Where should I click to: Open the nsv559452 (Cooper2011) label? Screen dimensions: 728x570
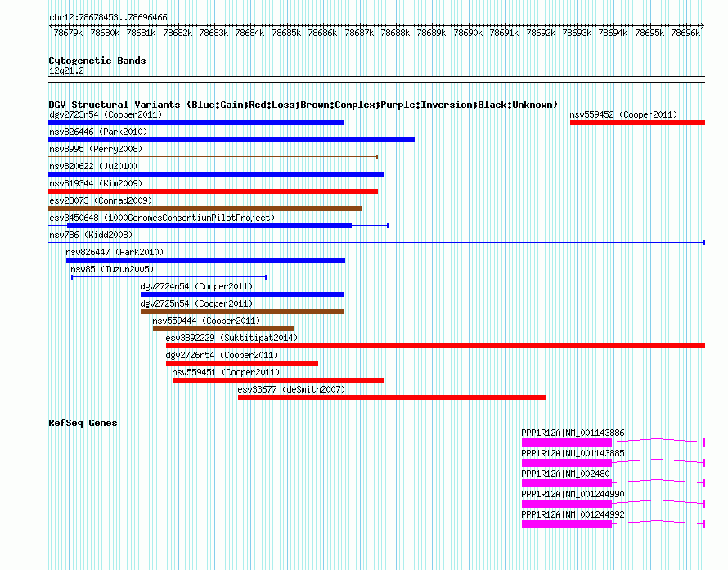click(623, 114)
